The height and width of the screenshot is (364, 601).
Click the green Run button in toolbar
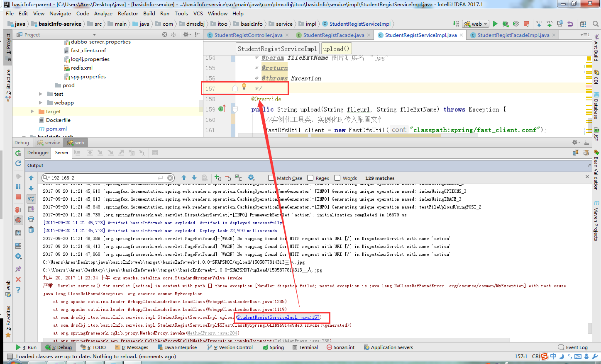click(495, 24)
